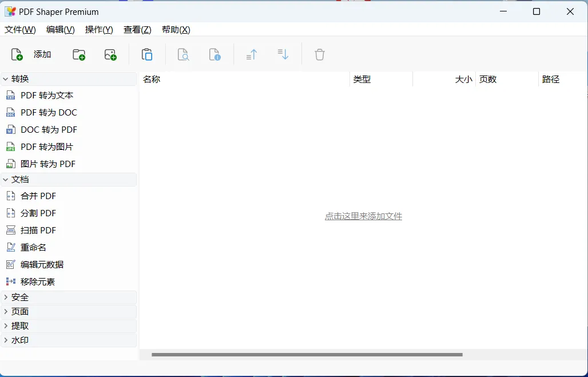Expand the 提取 section
The height and width of the screenshot is (377, 588).
(x=6, y=326)
